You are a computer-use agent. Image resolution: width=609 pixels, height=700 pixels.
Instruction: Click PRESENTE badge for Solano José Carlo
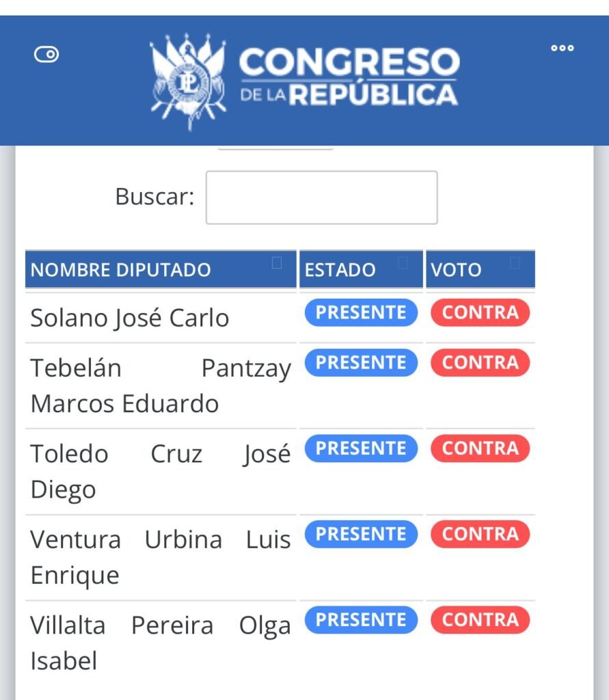360,312
